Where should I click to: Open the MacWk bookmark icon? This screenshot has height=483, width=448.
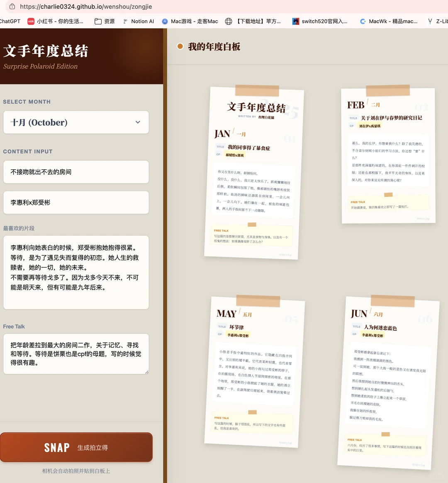click(363, 21)
